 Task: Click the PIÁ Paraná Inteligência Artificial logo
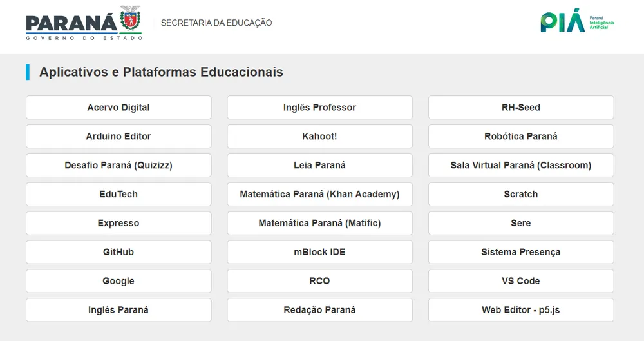click(x=577, y=22)
